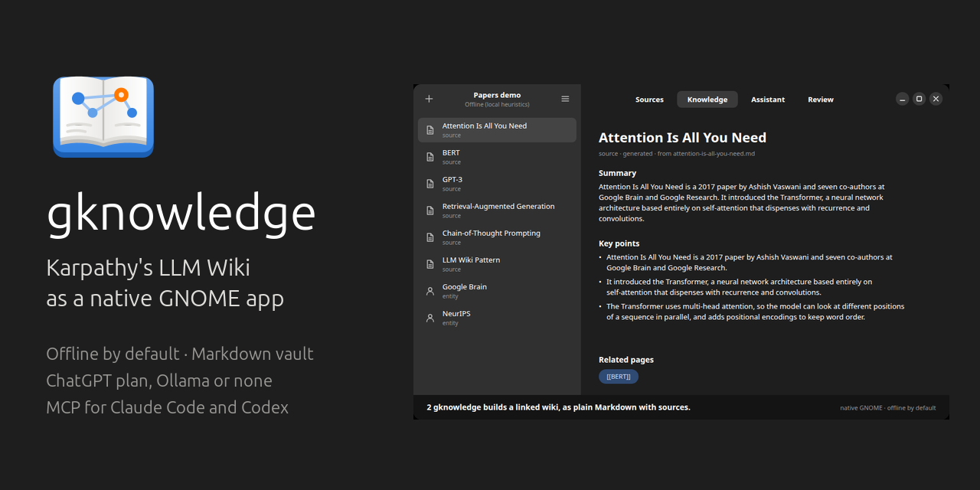Image resolution: width=980 pixels, height=490 pixels.
Task: Close the gknowledge window
Action: click(x=936, y=99)
